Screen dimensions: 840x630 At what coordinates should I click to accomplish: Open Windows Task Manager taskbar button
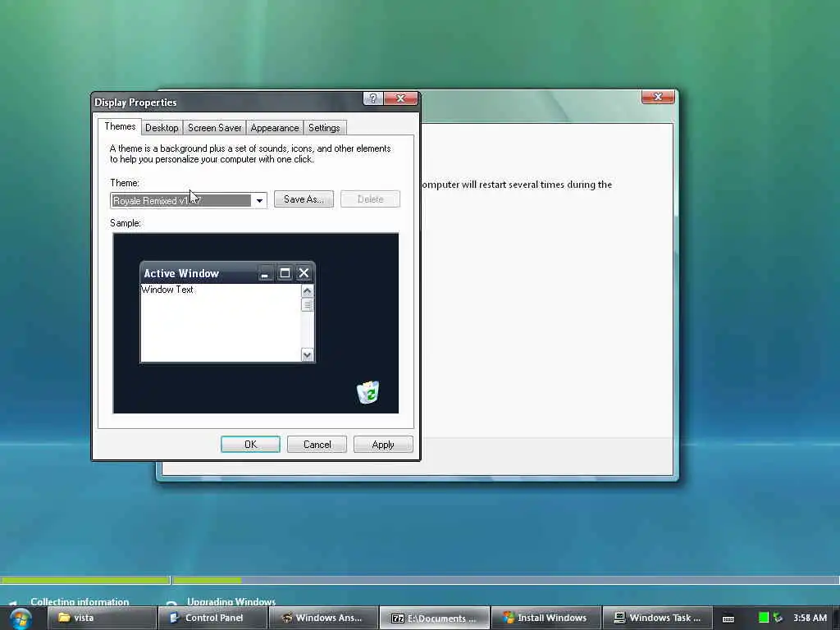(x=657, y=618)
